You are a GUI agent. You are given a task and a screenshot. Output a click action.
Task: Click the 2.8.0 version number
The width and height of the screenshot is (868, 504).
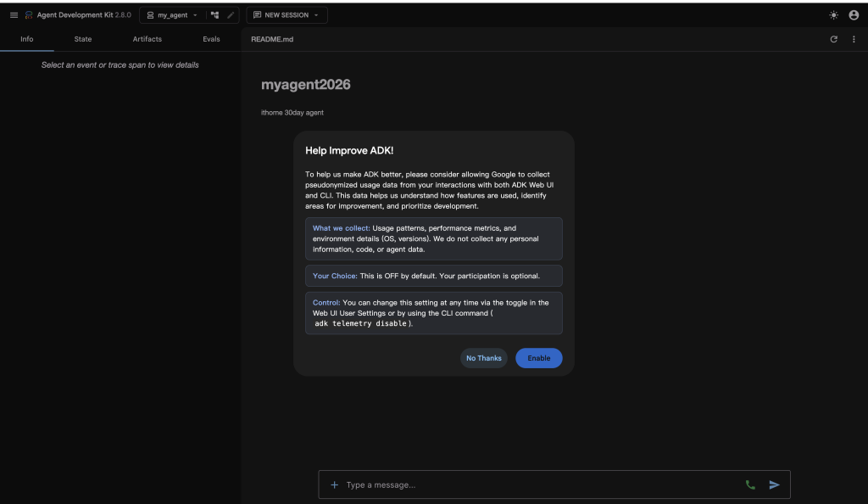tap(123, 15)
